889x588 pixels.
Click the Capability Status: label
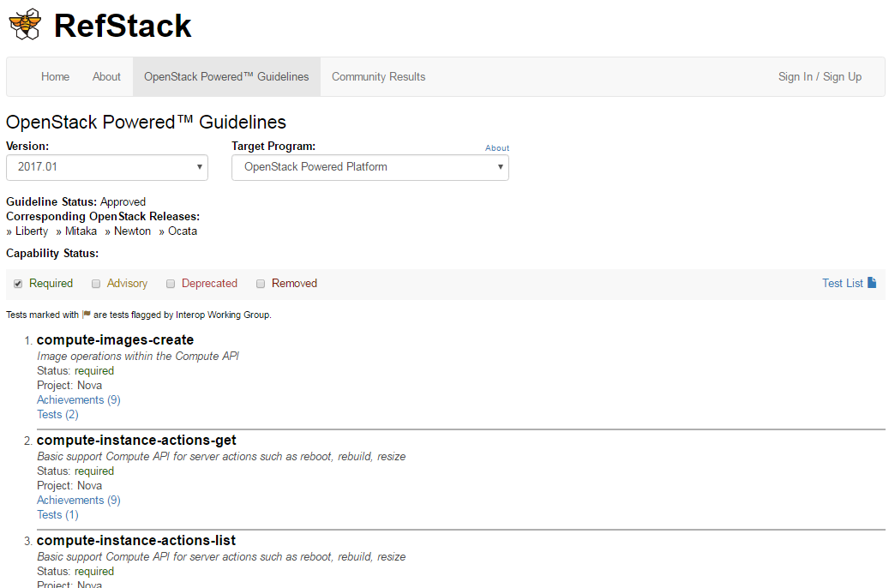(52, 254)
